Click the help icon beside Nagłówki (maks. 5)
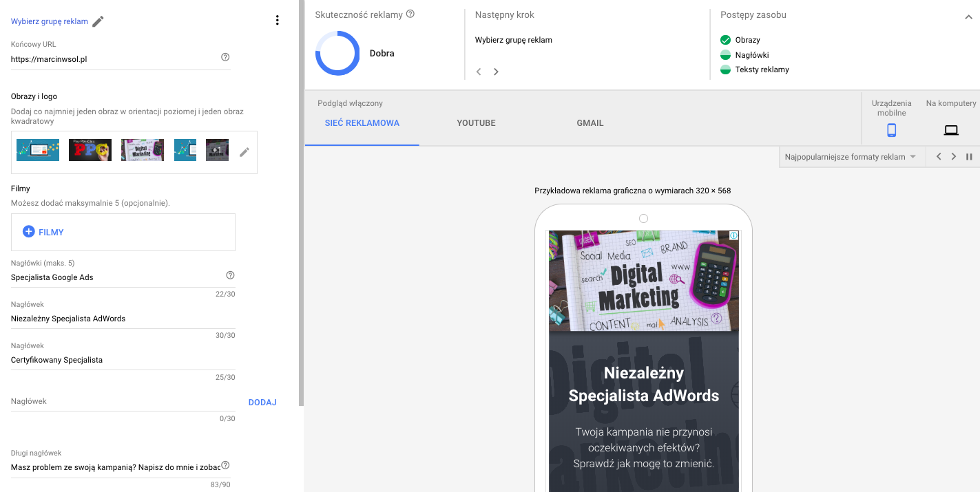This screenshot has height=492, width=980. point(230,275)
